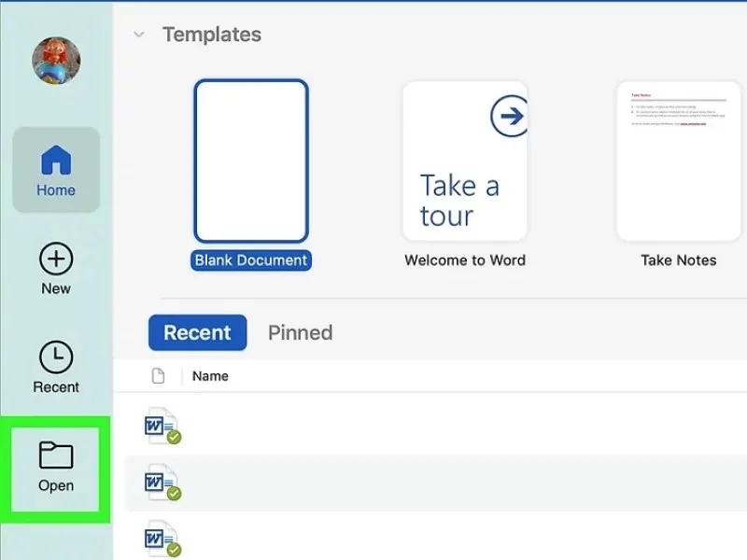Click the Home house icon in sidebar

56,160
